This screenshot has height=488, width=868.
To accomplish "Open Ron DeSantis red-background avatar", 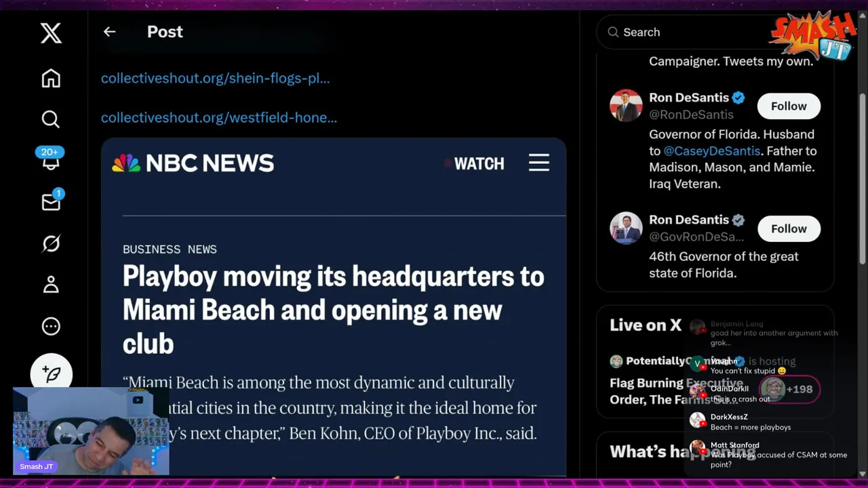I will click(x=625, y=106).
